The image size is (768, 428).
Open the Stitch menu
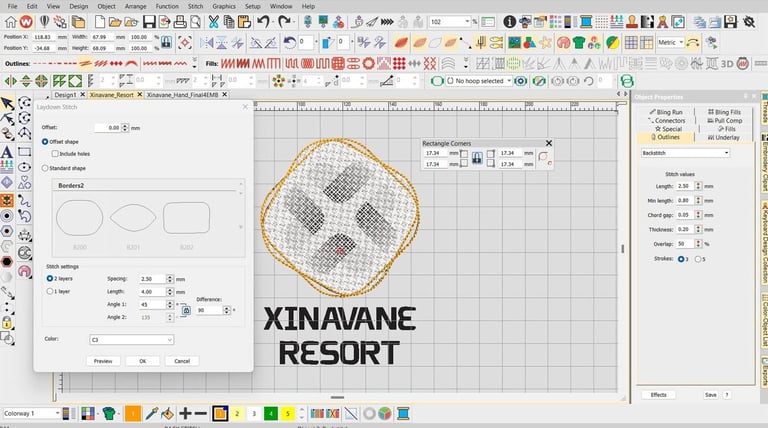coord(195,6)
